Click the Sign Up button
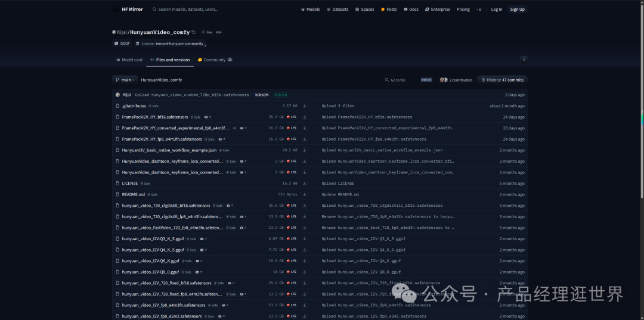 (517, 9)
